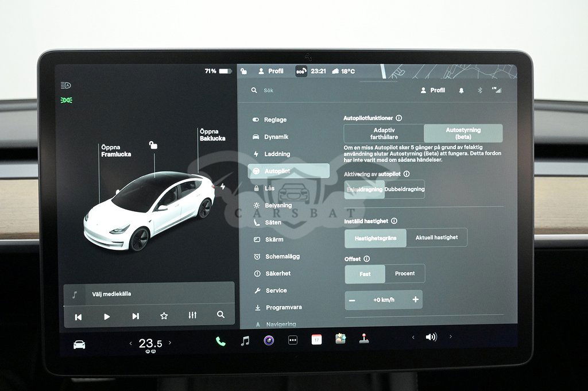Choose Procent offset option
The image size is (588, 391).
tap(405, 274)
